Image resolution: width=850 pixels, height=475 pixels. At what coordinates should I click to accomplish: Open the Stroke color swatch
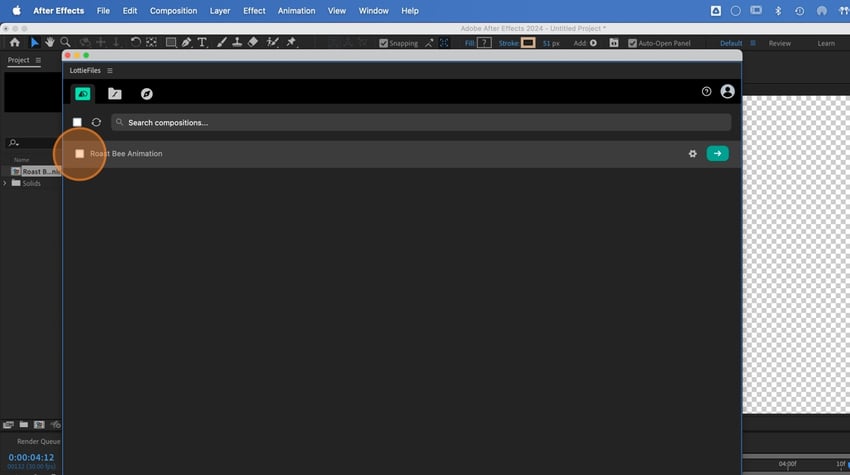528,43
